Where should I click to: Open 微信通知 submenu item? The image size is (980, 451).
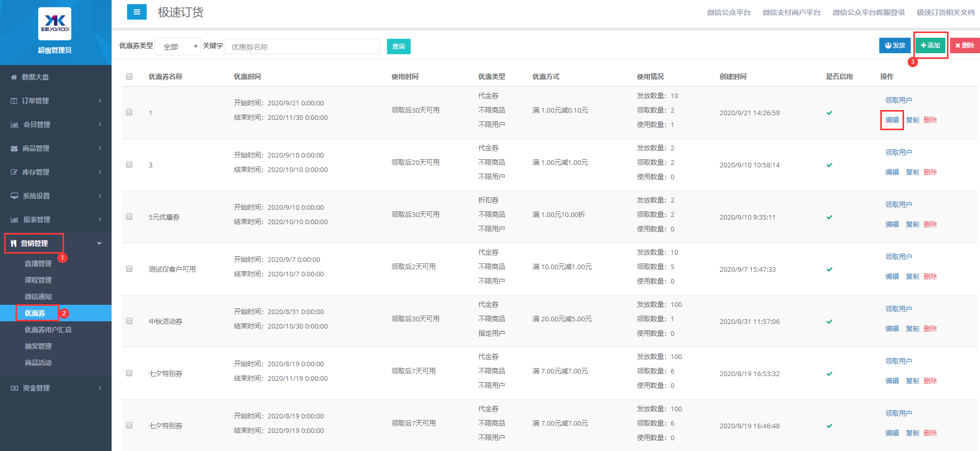(x=38, y=297)
